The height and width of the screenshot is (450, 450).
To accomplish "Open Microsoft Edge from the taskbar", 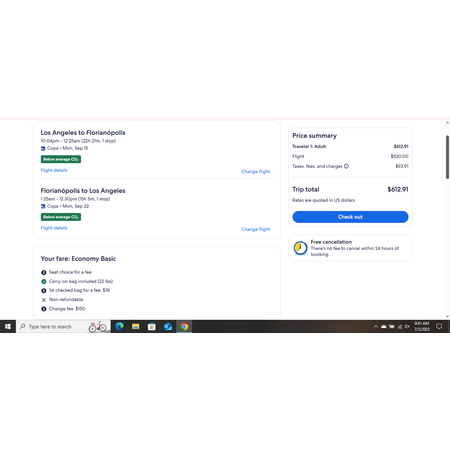I will (119, 326).
